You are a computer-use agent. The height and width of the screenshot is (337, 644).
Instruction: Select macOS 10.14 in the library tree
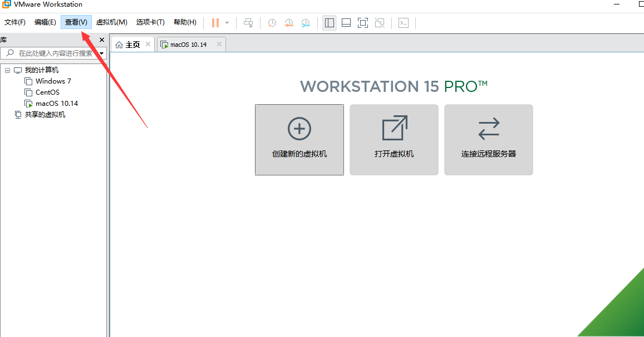coord(57,103)
